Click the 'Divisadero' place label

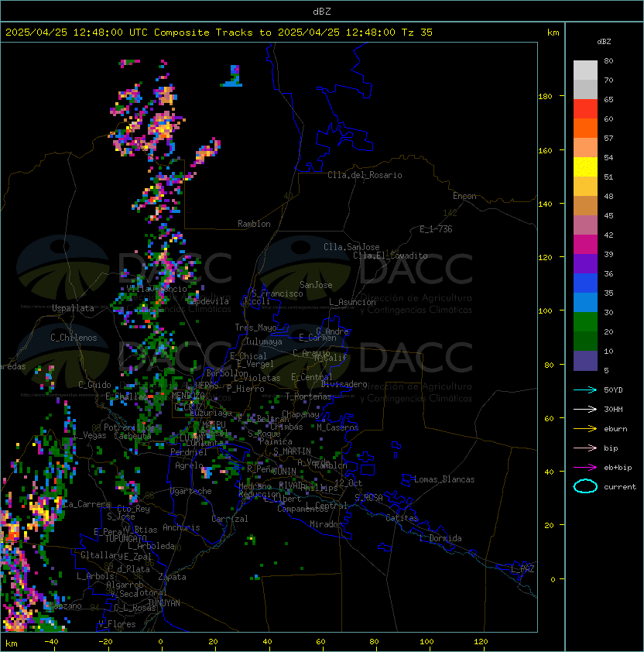tap(344, 384)
